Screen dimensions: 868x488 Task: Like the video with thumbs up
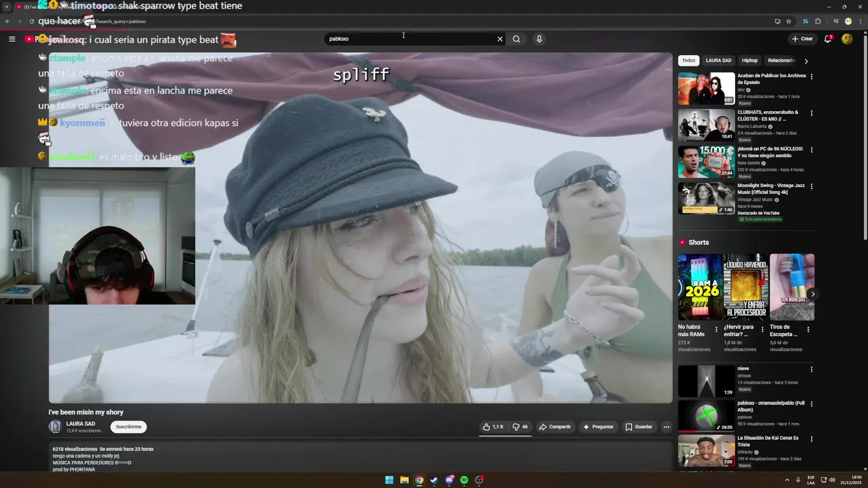[493, 427]
